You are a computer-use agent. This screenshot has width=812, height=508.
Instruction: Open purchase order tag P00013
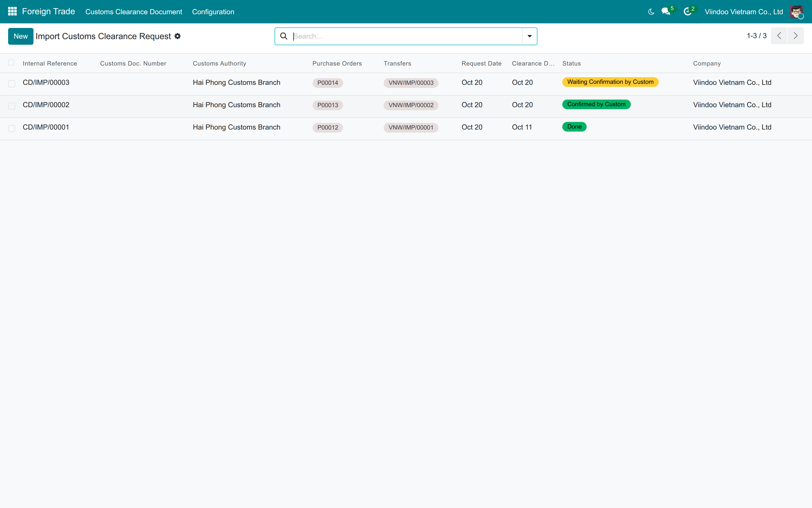(328, 105)
